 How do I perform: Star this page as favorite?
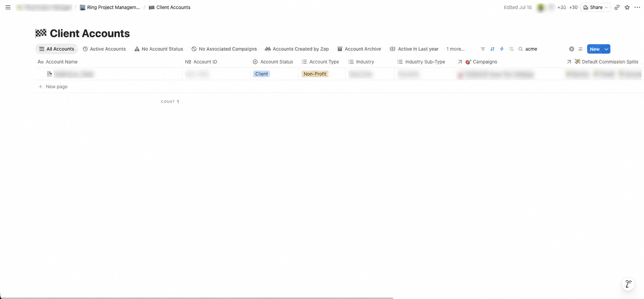tap(627, 7)
